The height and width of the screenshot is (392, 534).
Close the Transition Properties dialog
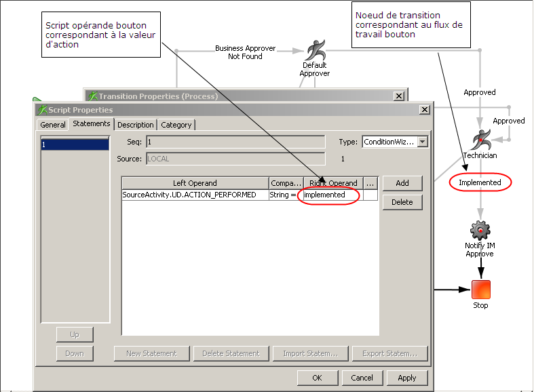click(399, 96)
